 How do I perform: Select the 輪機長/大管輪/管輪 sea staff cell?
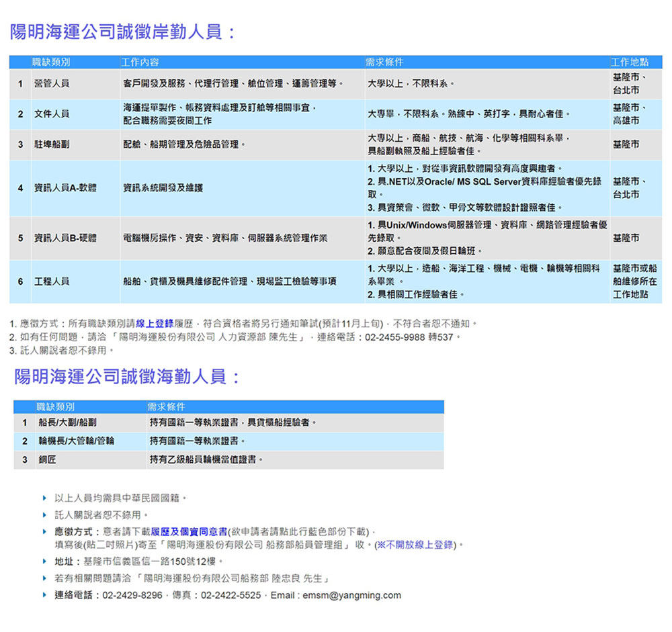pos(91,441)
